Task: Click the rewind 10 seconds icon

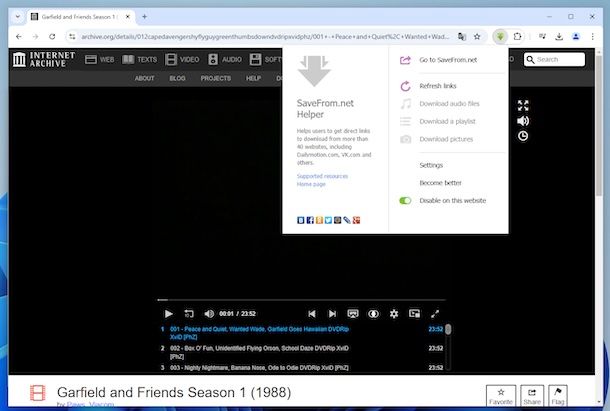Action: pyautogui.click(x=189, y=314)
